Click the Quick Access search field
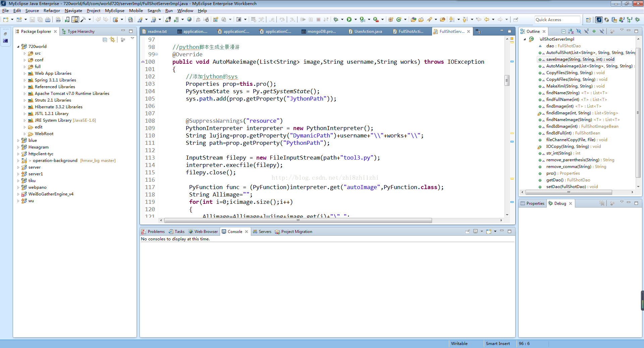This screenshot has height=348, width=644. [557, 19]
